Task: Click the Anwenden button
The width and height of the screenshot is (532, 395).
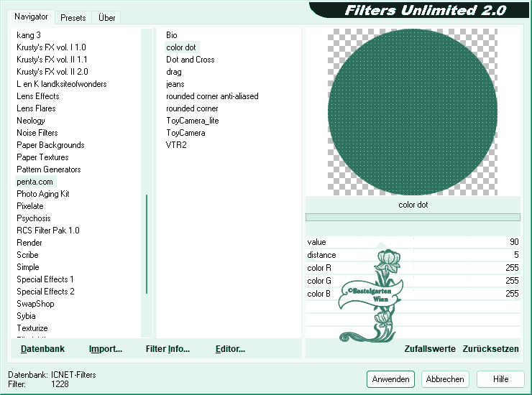Action: coord(390,379)
